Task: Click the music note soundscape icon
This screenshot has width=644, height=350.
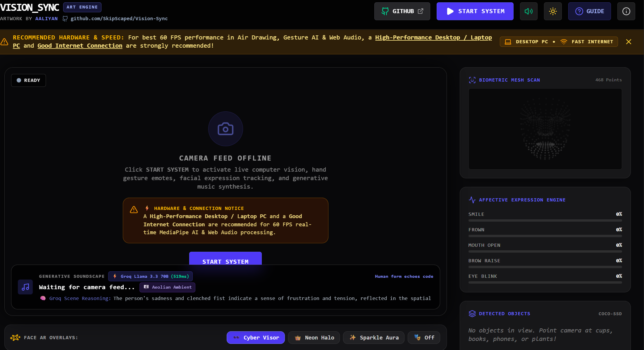Action: tap(25, 287)
